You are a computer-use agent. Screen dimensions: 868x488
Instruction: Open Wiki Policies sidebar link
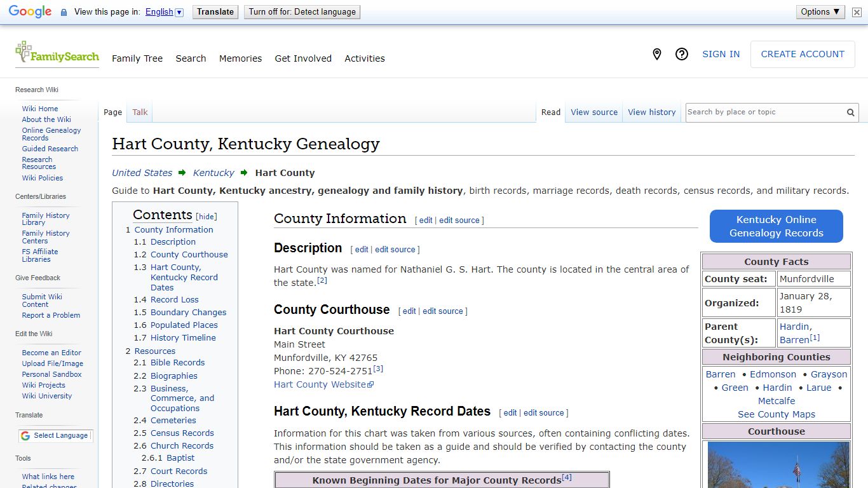[43, 178]
